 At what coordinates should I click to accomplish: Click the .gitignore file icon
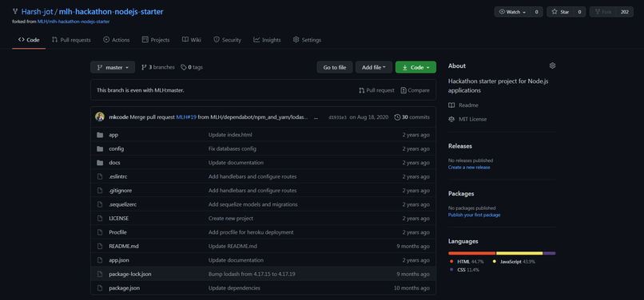click(99, 191)
